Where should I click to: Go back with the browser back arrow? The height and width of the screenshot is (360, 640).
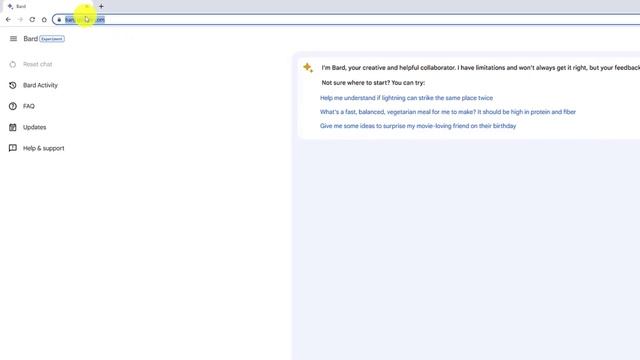pyautogui.click(x=8, y=20)
